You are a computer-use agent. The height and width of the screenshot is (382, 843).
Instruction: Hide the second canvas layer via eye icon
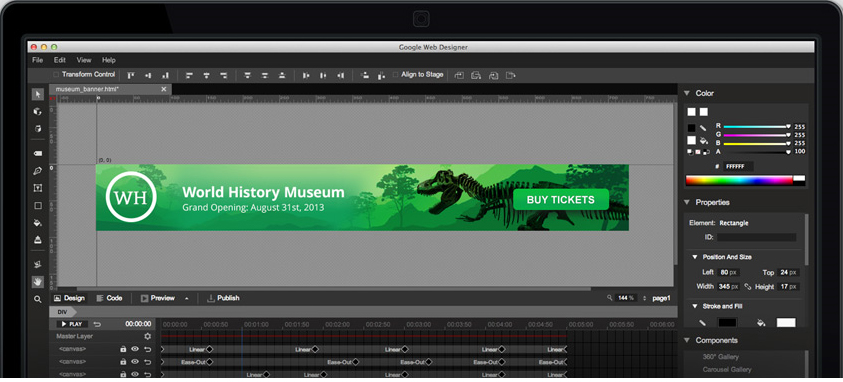(x=135, y=362)
